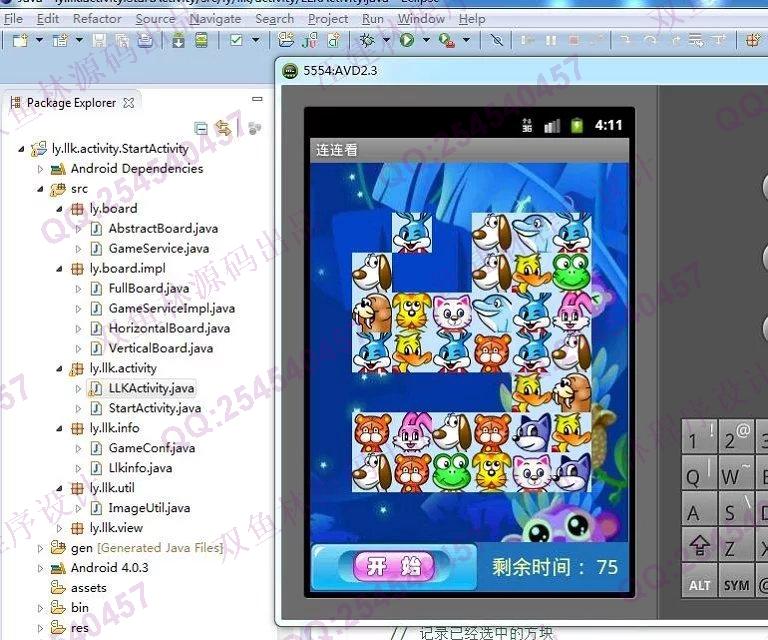768x640 pixels.
Task: Click the green frog tile in top grid
Action: pos(571,272)
